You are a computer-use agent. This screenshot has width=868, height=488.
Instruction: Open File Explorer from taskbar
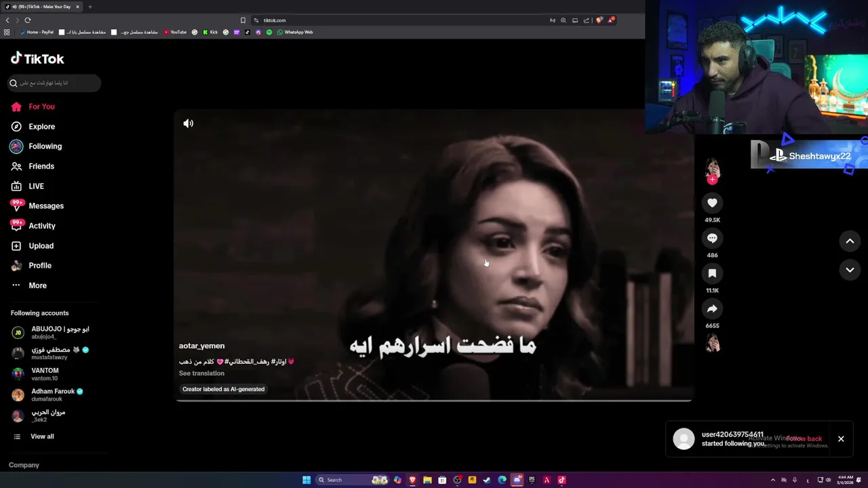click(x=427, y=480)
